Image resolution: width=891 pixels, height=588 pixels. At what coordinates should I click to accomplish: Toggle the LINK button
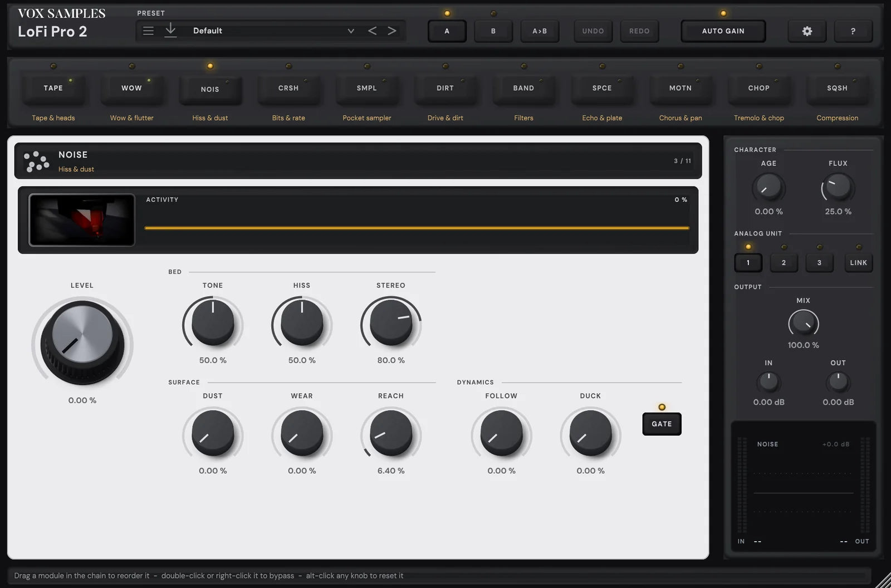pos(858,262)
